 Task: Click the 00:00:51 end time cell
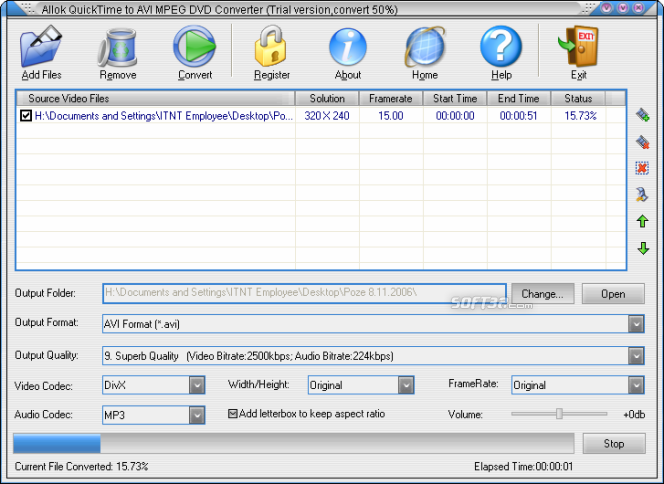[518, 116]
